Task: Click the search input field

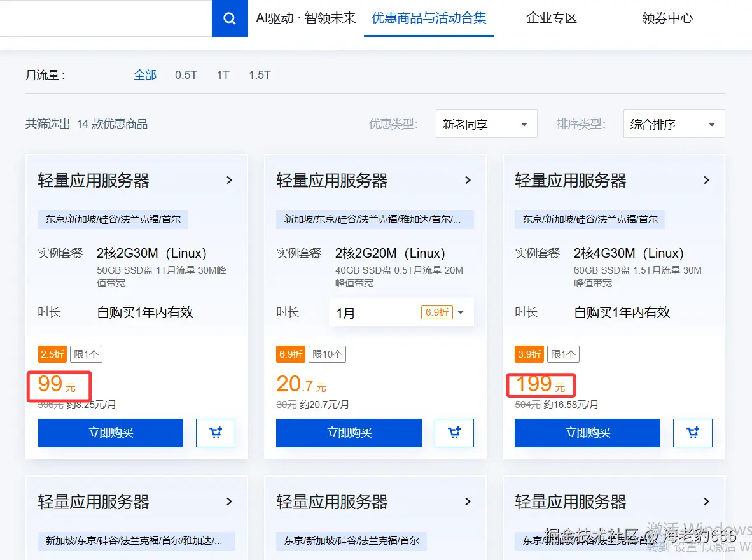Action: tap(106, 18)
